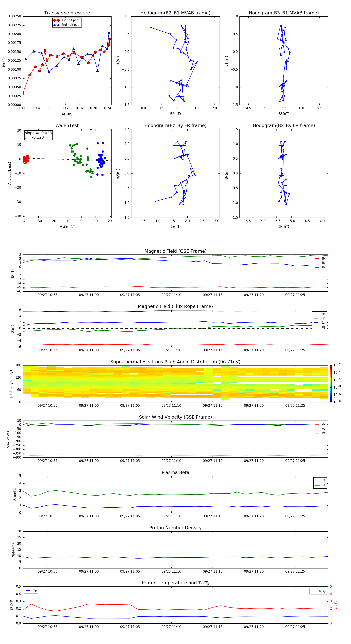Click the Te/Tp legend box
This screenshot has width=351, height=644.
click(318, 591)
